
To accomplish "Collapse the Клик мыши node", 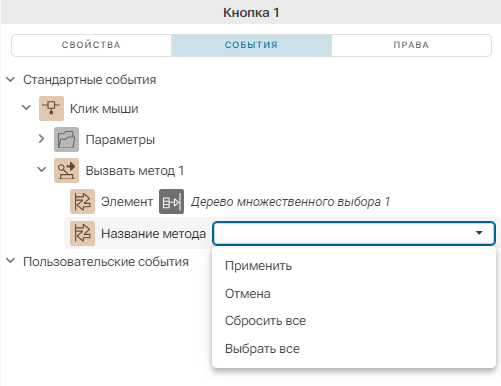I will pos(26,108).
